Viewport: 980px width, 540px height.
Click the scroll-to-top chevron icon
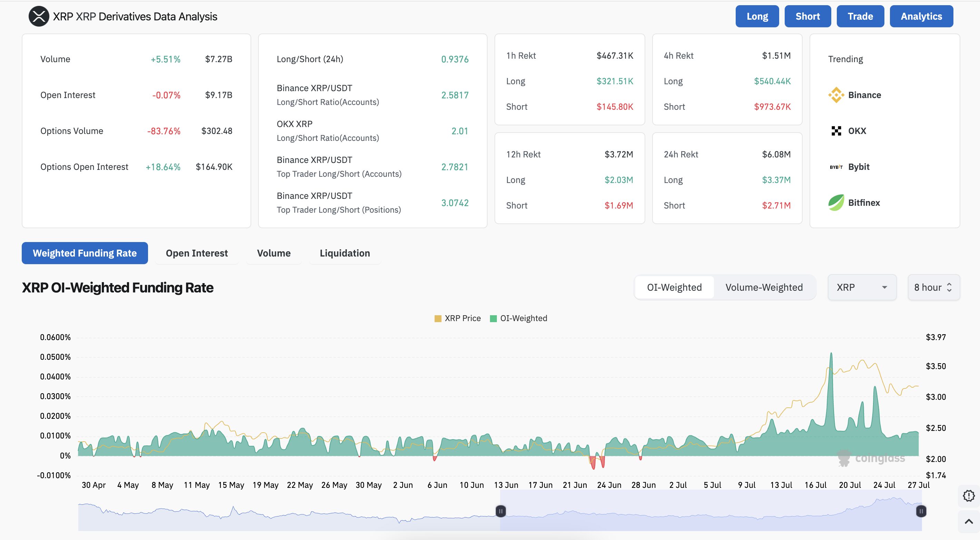click(x=969, y=522)
